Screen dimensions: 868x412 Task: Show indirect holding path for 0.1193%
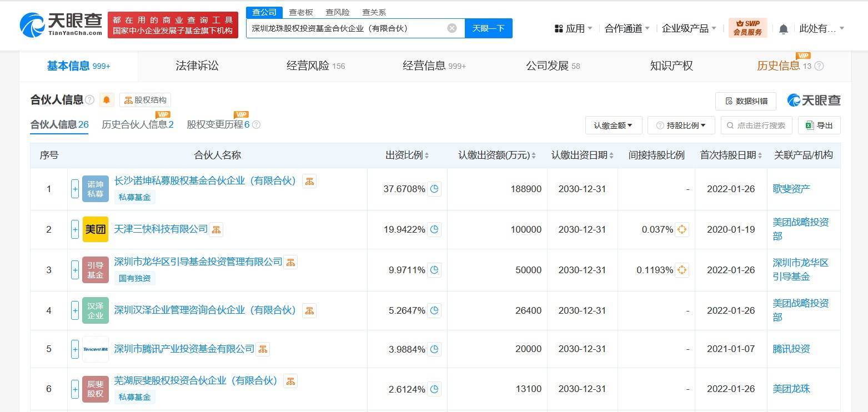[x=682, y=270]
